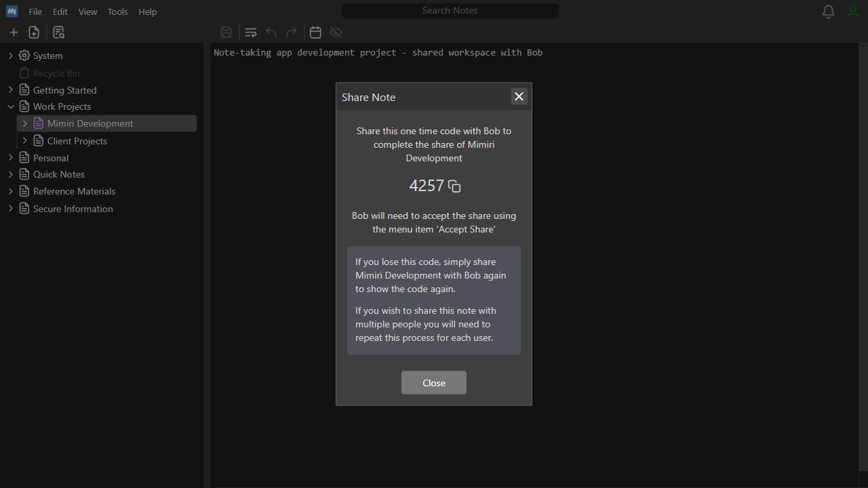
Task: Click the Reference Materials note icon
Action: pos(24,191)
